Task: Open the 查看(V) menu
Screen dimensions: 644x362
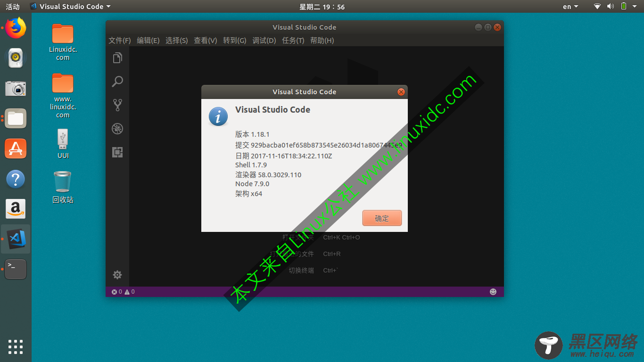Action: click(206, 41)
